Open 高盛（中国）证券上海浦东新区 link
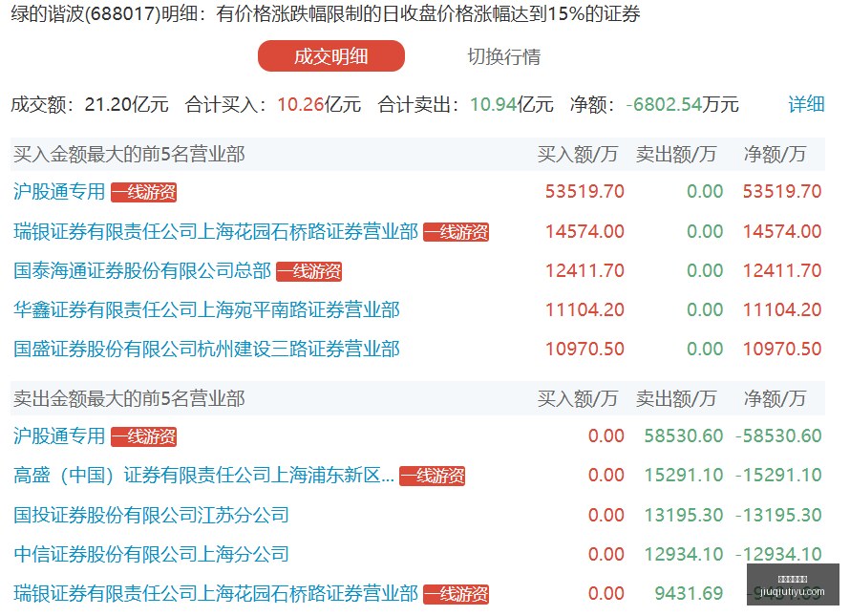 (203, 476)
